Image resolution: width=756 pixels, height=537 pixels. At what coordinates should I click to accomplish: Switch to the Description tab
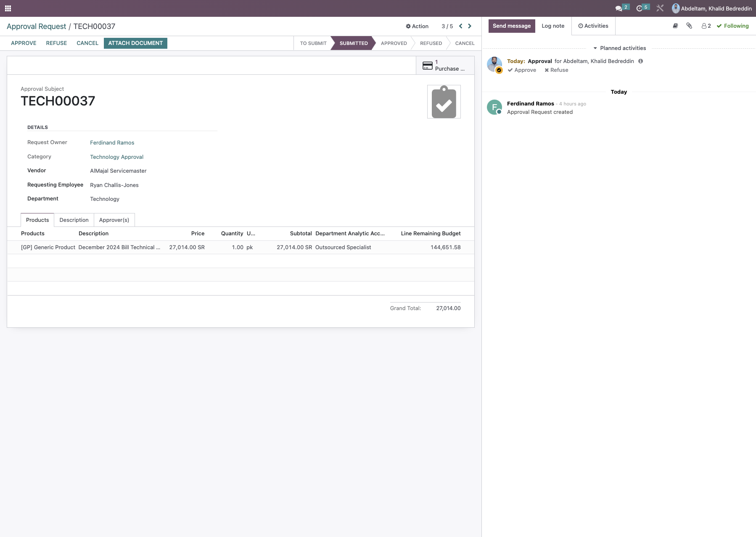[x=74, y=220]
